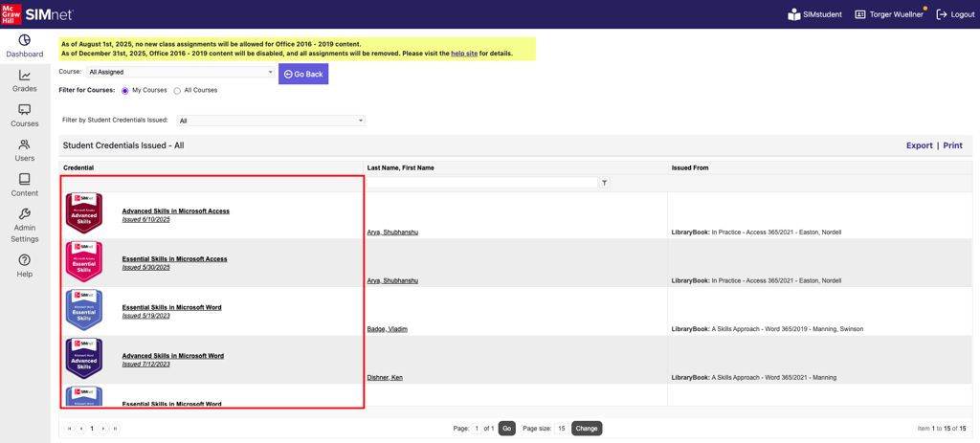Click the Go Back button
Image resolution: width=980 pixels, height=443 pixels.
[x=303, y=74]
